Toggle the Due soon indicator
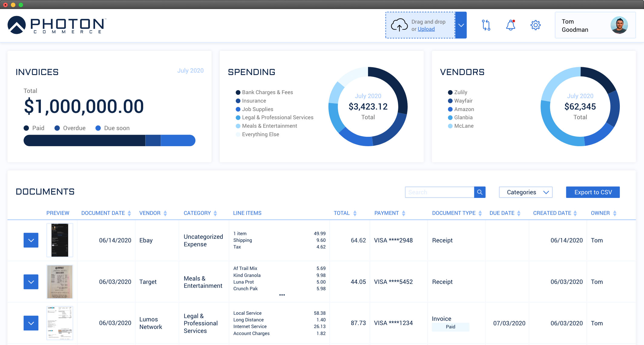Screen dimensions: 644x345 97,128
